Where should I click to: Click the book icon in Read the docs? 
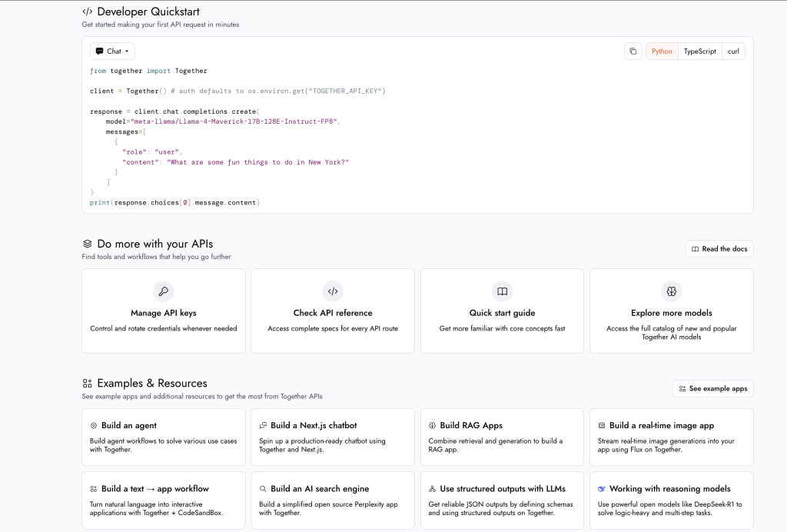(695, 249)
